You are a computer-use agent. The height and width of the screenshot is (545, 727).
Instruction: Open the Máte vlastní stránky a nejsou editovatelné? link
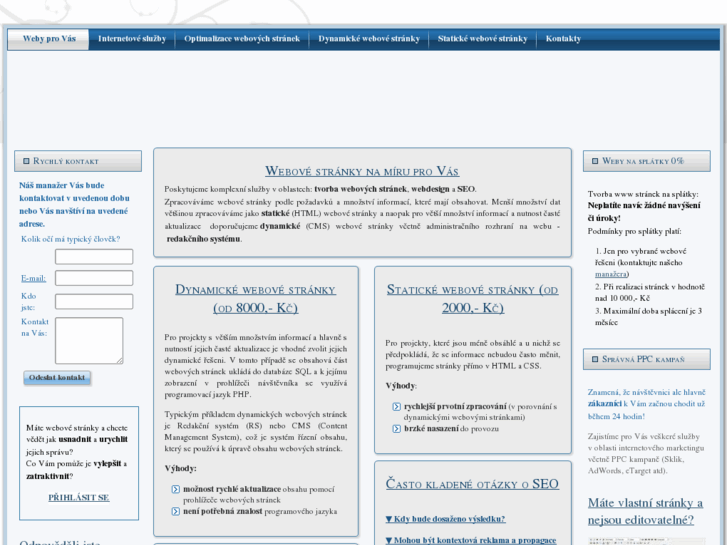[x=645, y=512]
